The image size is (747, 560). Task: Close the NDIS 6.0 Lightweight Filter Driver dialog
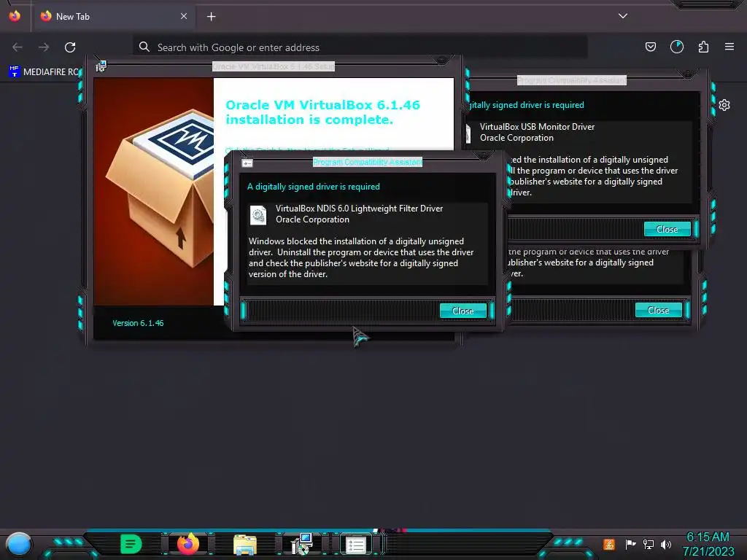[x=462, y=311]
